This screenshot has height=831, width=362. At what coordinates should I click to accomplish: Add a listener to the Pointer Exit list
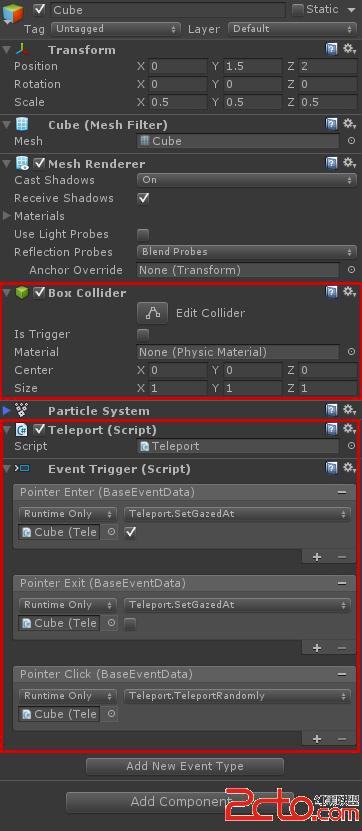pos(317,648)
